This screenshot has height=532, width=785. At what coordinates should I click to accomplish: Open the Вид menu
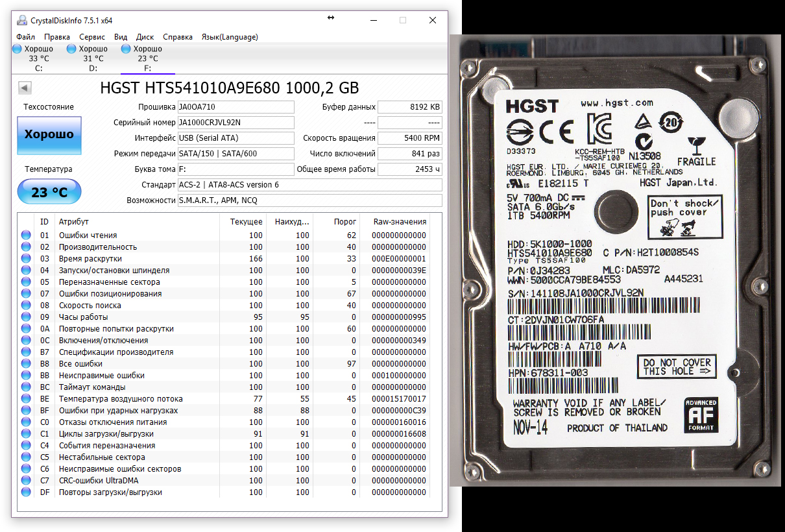click(x=121, y=37)
